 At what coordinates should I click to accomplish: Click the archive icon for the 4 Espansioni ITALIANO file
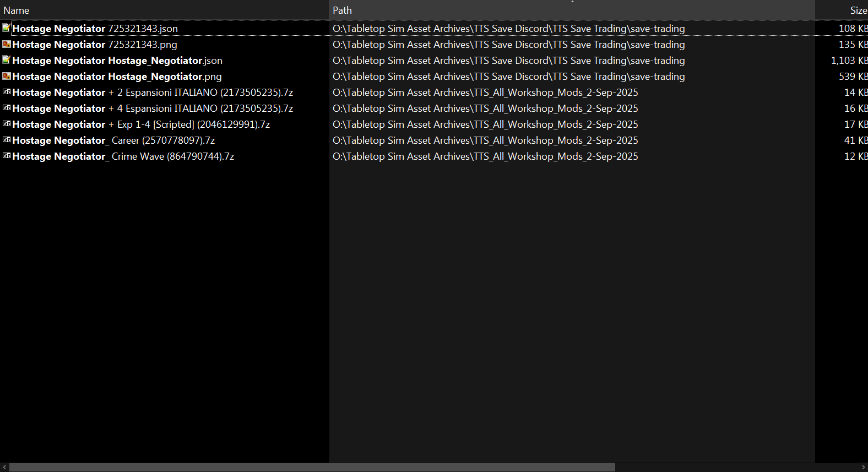click(x=6, y=107)
